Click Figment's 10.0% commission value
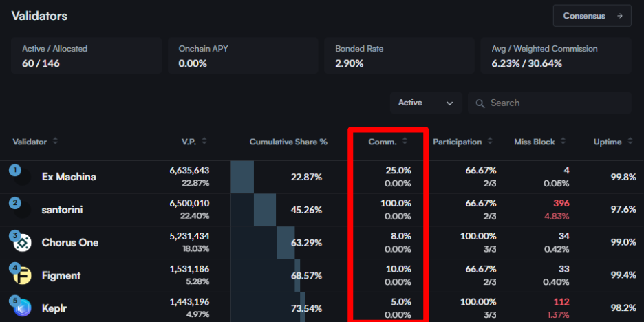Image resolution: width=644 pixels, height=322 pixels. [x=398, y=269]
